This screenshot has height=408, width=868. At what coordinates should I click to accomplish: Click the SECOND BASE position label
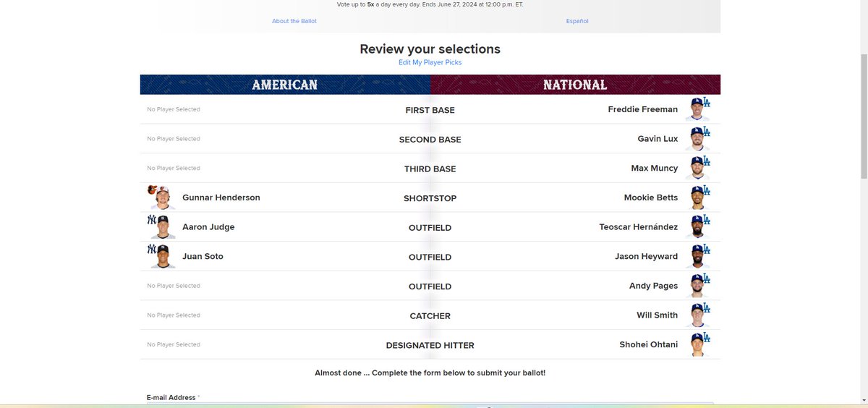coord(430,140)
